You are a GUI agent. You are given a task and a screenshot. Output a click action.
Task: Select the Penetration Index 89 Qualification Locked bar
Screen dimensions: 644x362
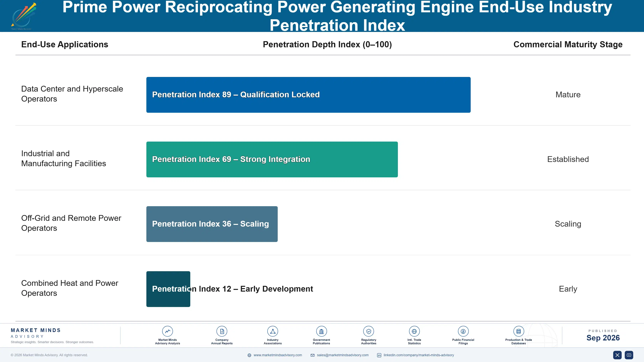pos(308,95)
